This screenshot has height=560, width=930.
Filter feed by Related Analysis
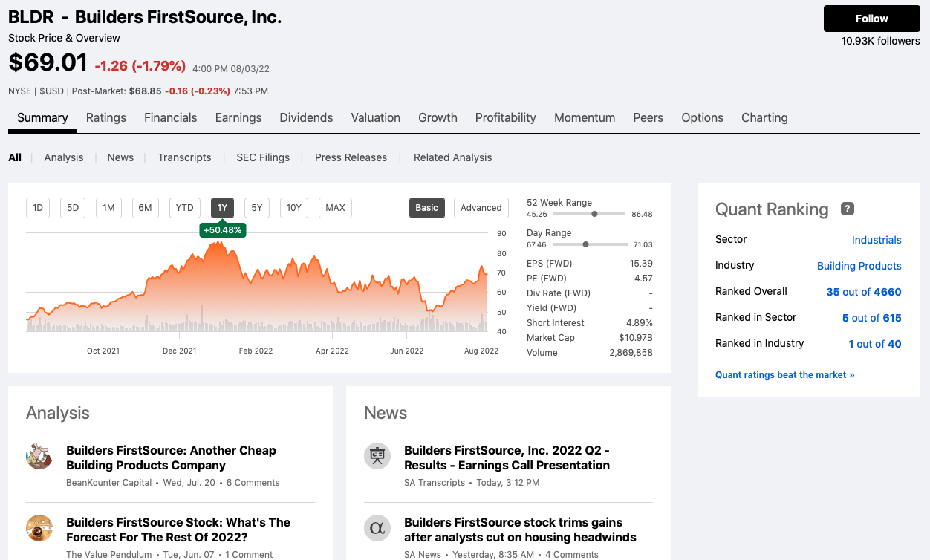point(453,157)
